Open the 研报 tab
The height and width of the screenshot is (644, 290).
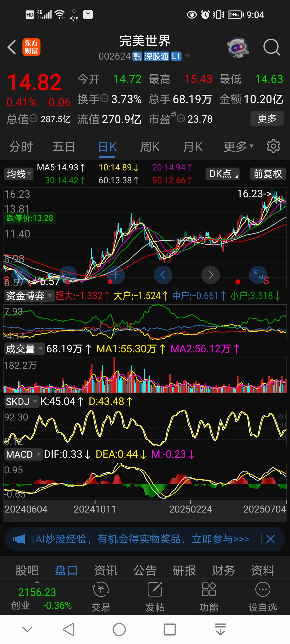(x=184, y=570)
